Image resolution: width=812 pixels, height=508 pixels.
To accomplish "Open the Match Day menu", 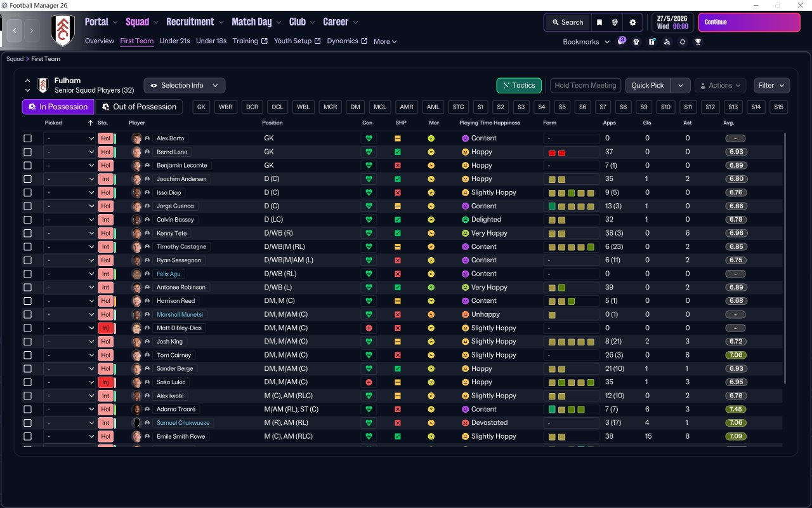I will [256, 22].
